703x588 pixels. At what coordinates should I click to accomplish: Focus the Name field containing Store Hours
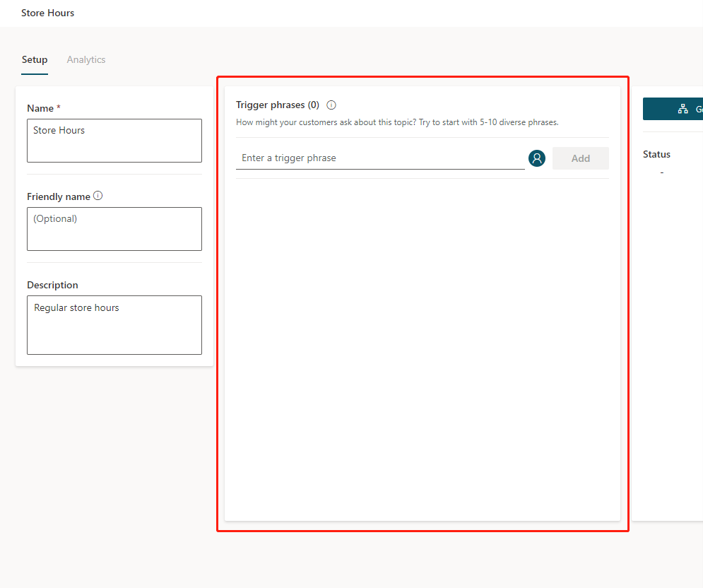point(114,141)
